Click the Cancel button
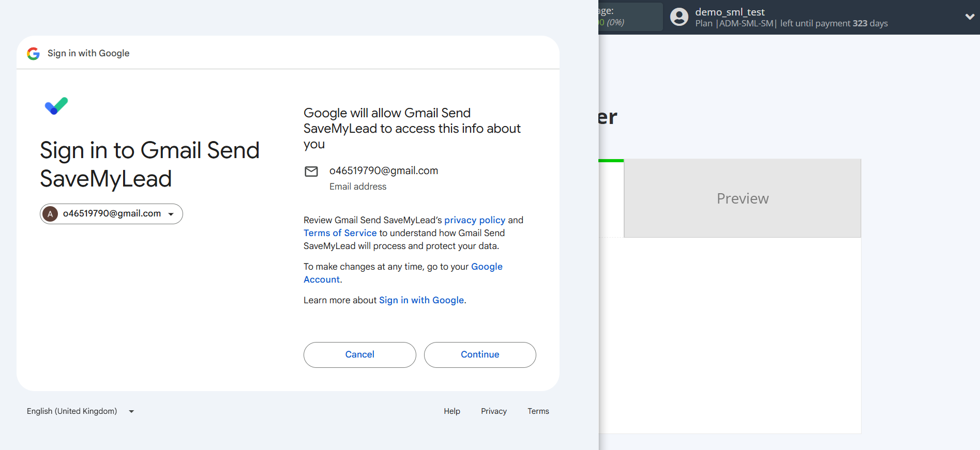The image size is (980, 450). click(x=359, y=354)
